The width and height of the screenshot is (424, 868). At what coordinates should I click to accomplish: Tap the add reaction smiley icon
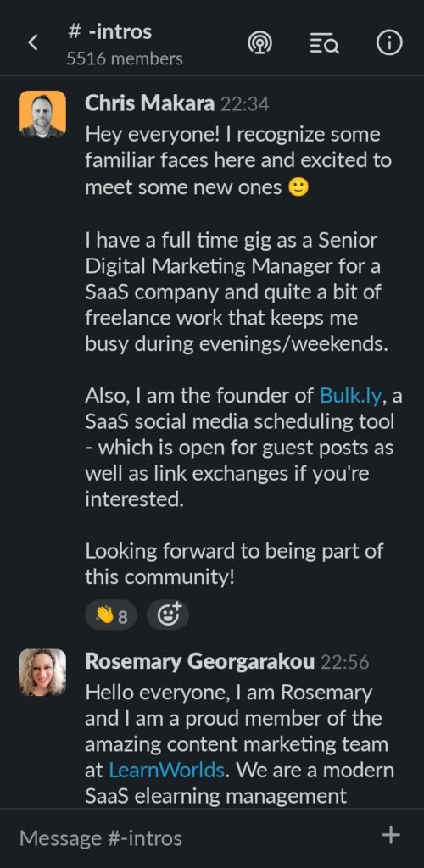[168, 615]
